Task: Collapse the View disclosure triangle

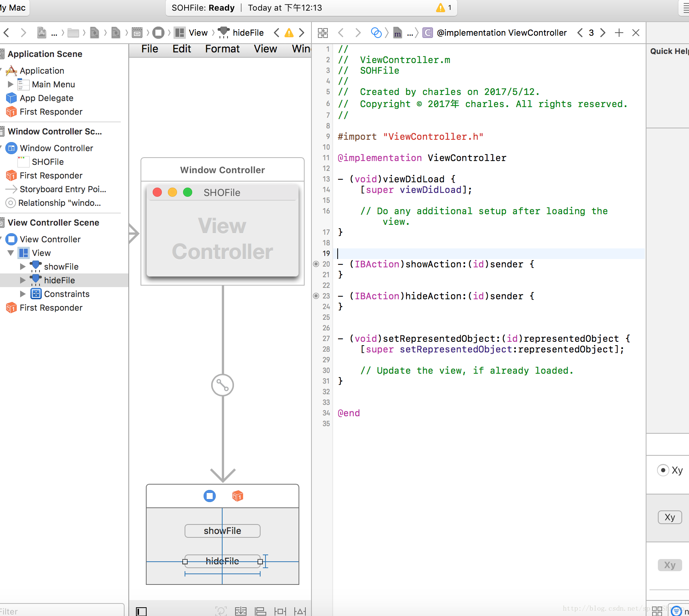Action: click(x=11, y=253)
